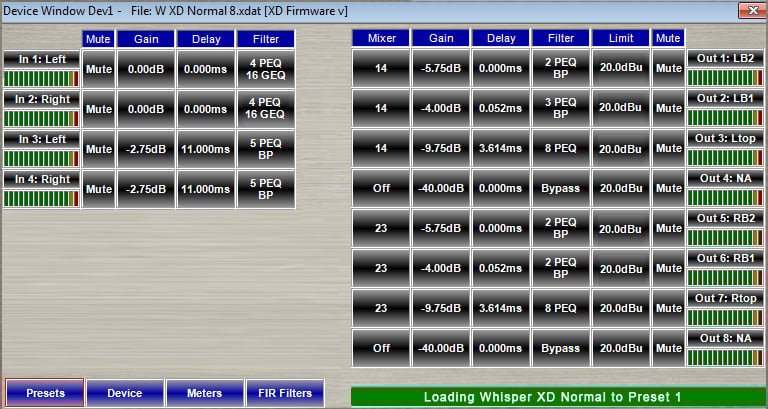Edit In 4 gain of -2.75dB
The image size is (768, 409).
pyautogui.click(x=145, y=188)
